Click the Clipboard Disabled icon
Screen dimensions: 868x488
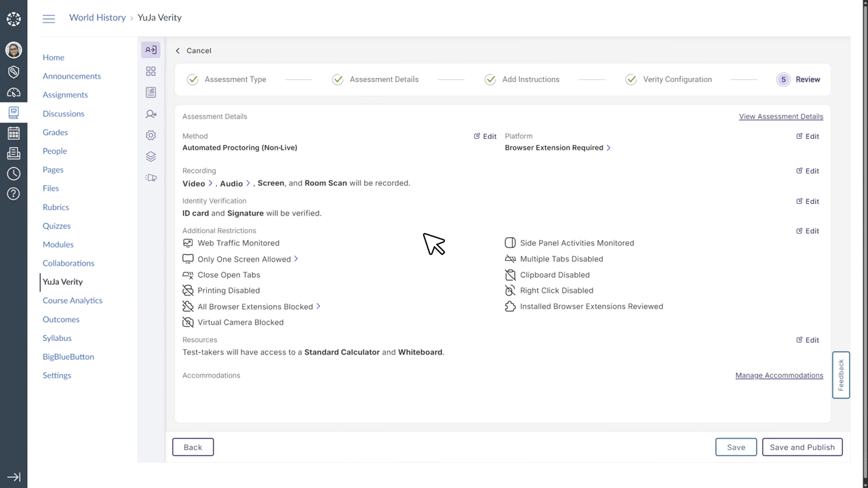(x=510, y=274)
